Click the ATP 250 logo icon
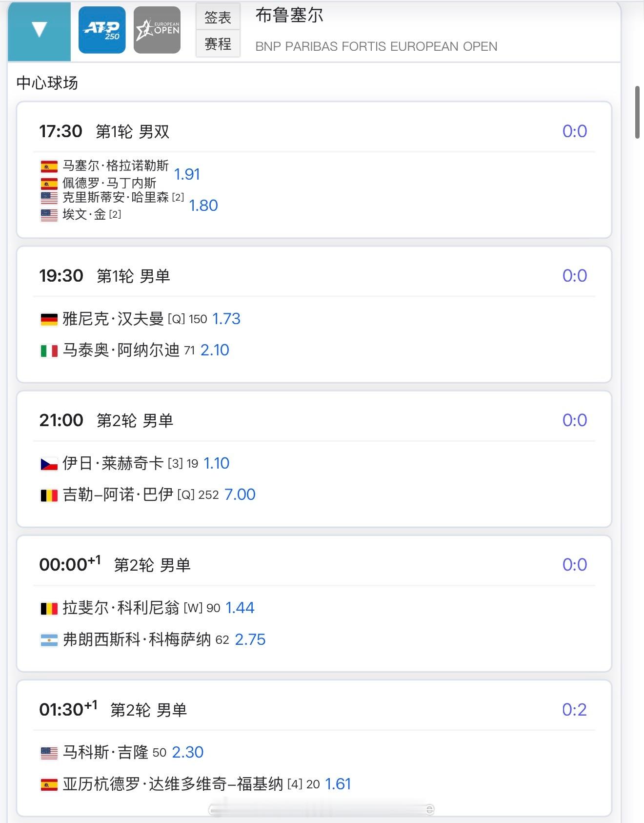The image size is (644, 823). [102, 30]
